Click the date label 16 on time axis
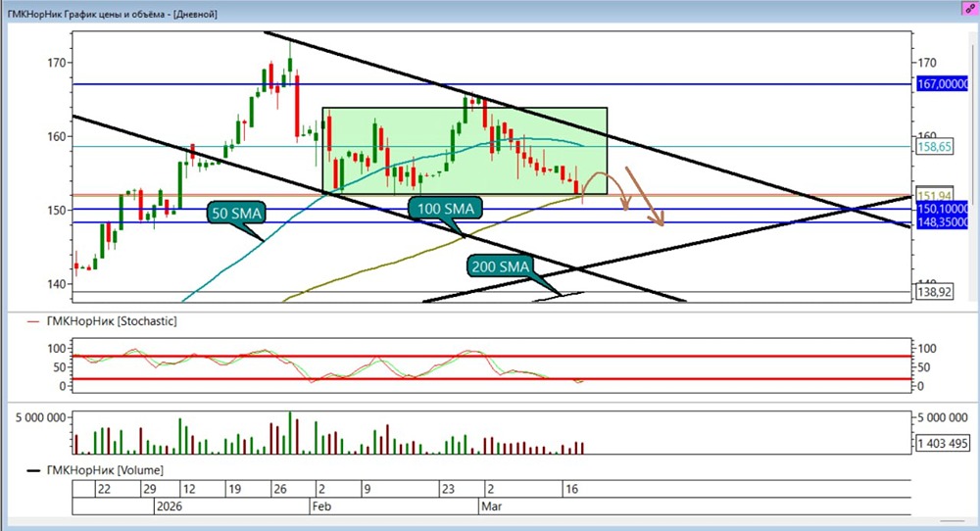 (571, 489)
